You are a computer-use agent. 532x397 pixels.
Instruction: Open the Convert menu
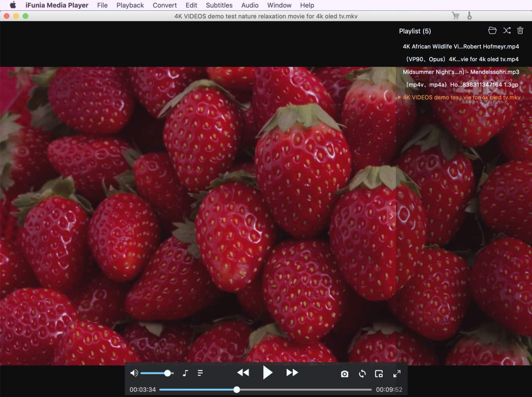click(164, 5)
